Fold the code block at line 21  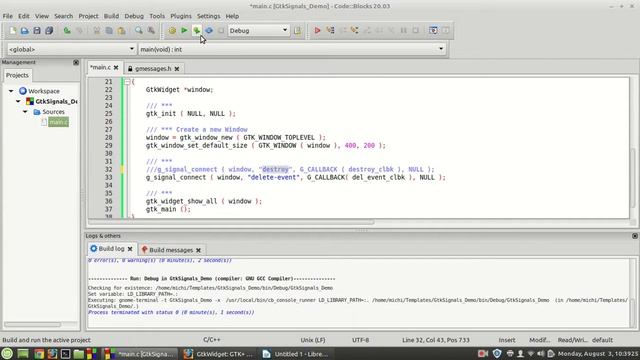(127, 82)
